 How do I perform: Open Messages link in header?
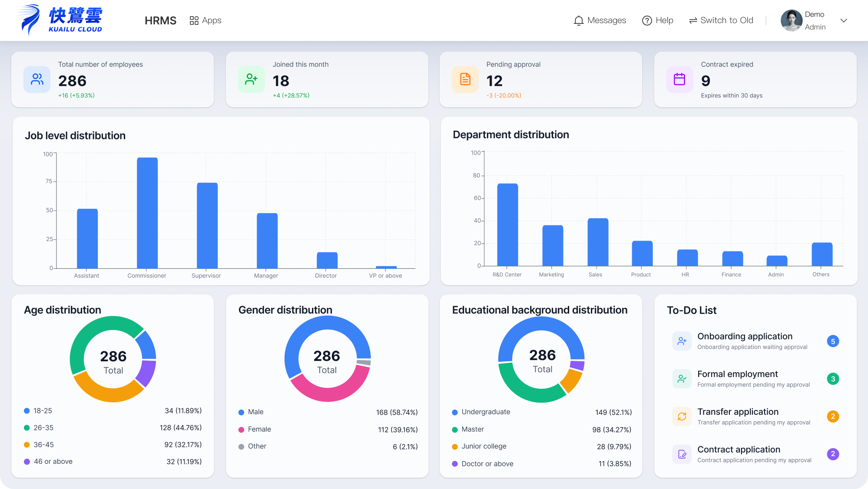606,20
